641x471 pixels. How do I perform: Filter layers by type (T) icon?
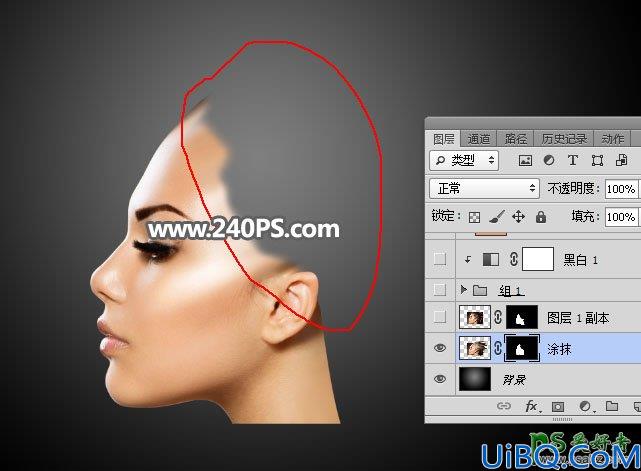coord(573,160)
